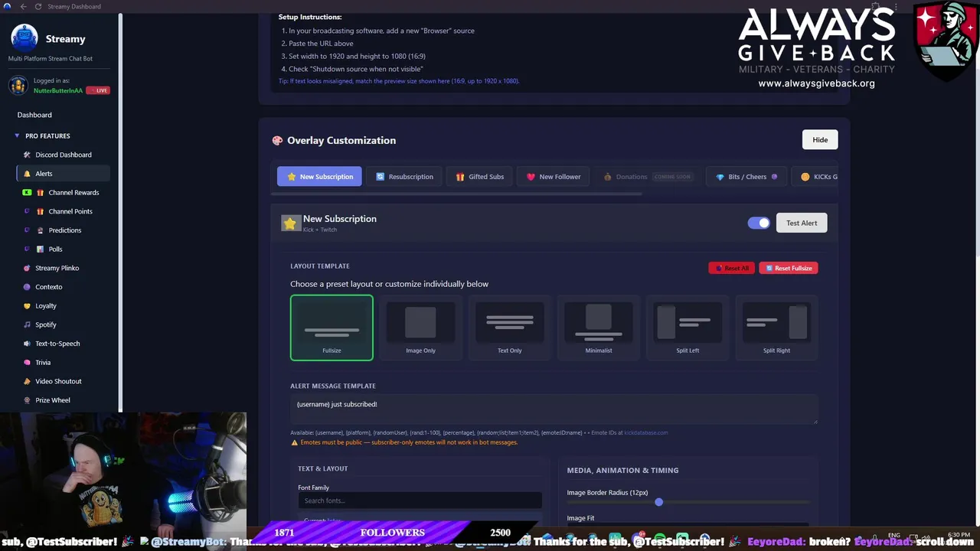The width and height of the screenshot is (980, 551).
Task: Switch to the Resubscription tab
Action: coord(404,177)
